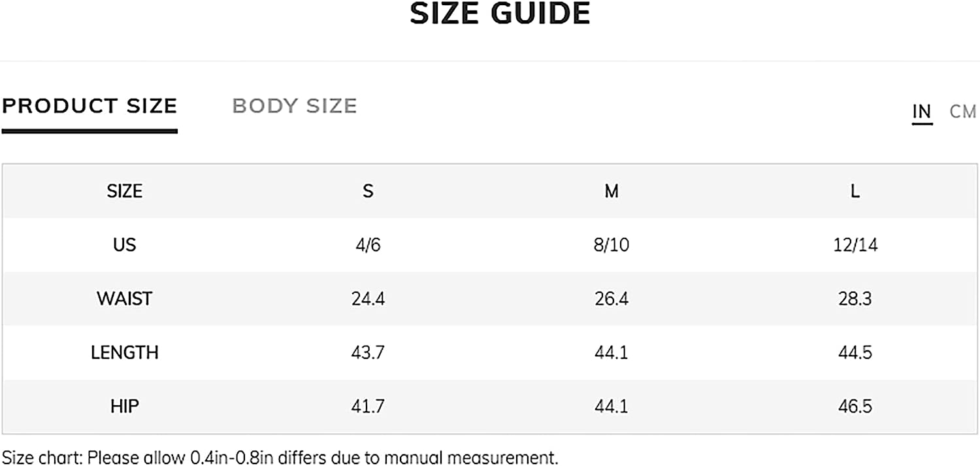Select the PRODUCT SIZE tab
The image size is (980, 466).
(x=90, y=106)
